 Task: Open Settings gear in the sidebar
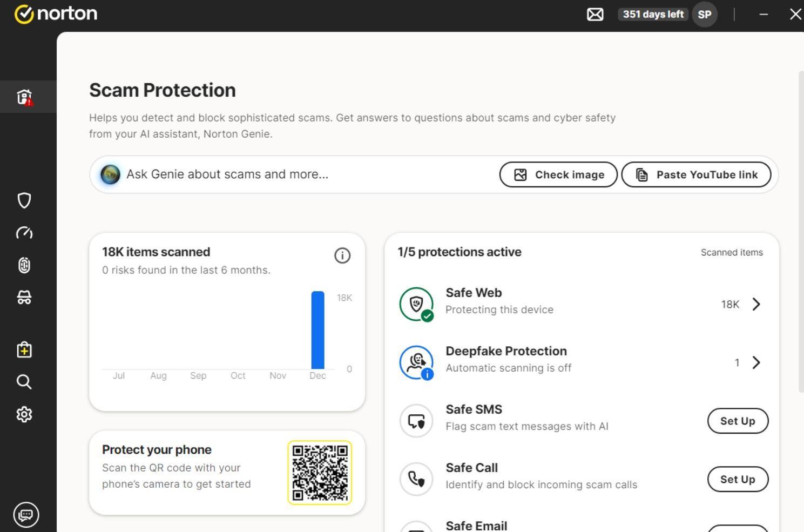point(24,414)
